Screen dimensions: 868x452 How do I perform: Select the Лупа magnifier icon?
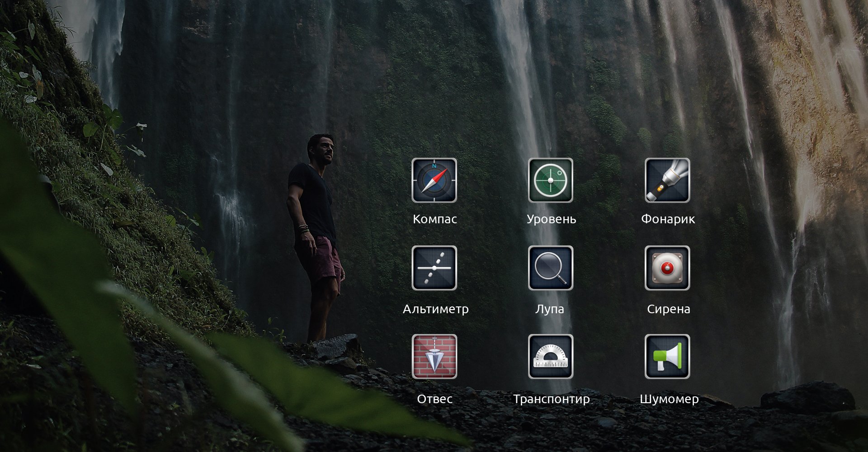click(x=551, y=268)
